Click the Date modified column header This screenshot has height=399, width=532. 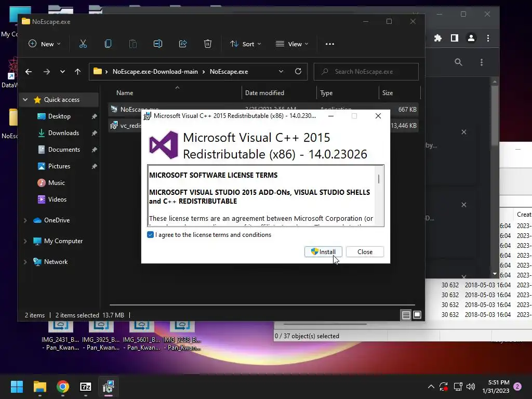[264, 92]
